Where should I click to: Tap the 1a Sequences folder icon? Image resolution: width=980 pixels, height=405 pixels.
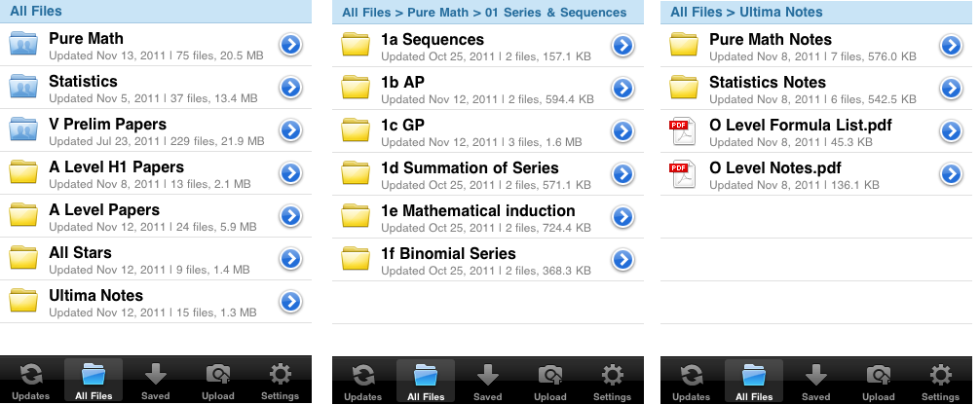356,46
